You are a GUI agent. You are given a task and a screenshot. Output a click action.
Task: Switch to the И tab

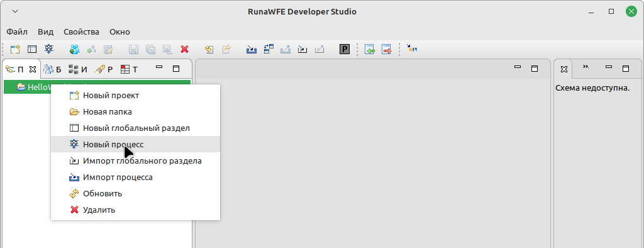coord(78,69)
